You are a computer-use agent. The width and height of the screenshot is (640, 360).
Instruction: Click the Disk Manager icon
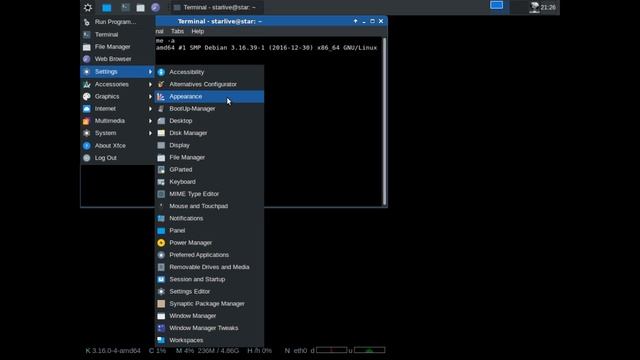161,133
